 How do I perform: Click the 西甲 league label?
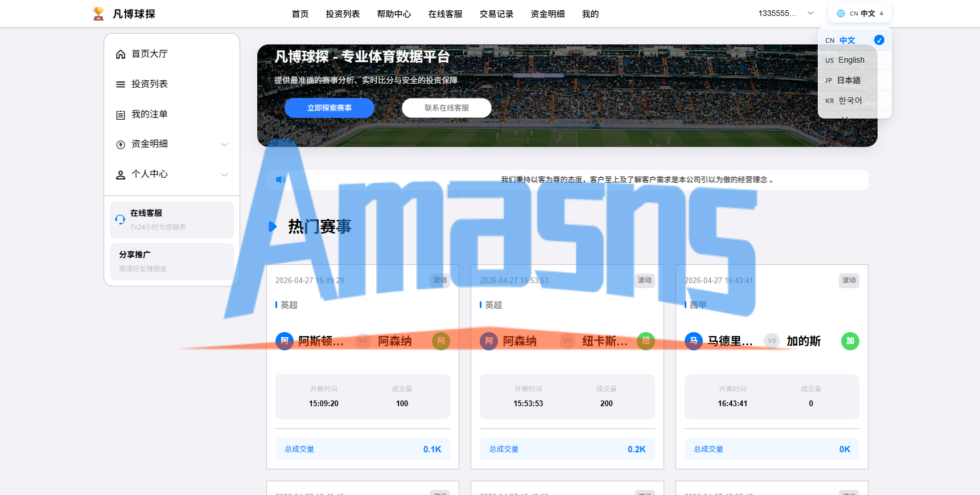[x=698, y=305]
